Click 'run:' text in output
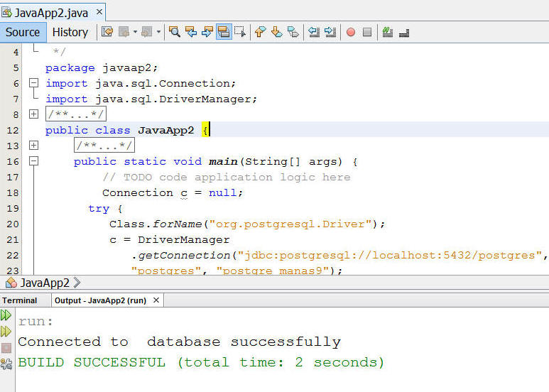The width and height of the screenshot is (549, 392). (x=36, y=322)
